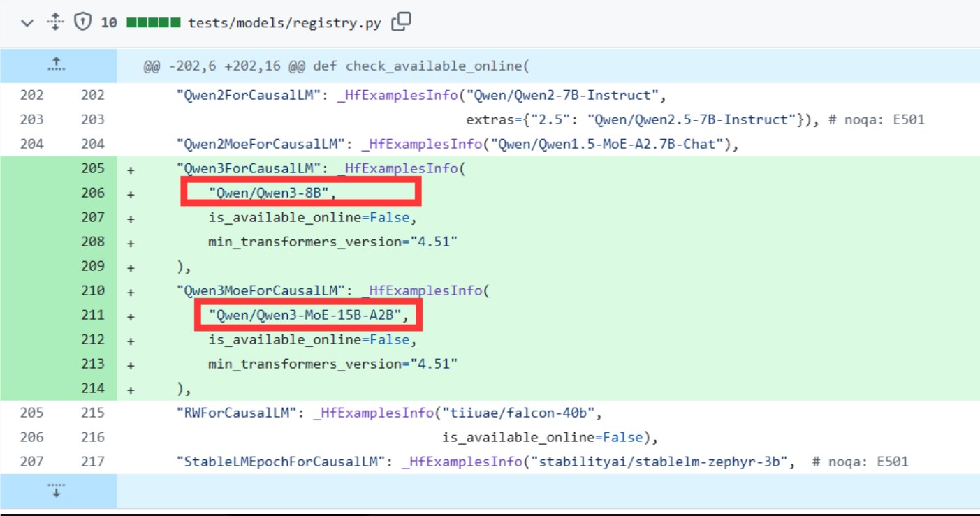Screen dimensions: 980x516
Task: Collapse the registry.py file diff chevron
Action: coord(27,23)
